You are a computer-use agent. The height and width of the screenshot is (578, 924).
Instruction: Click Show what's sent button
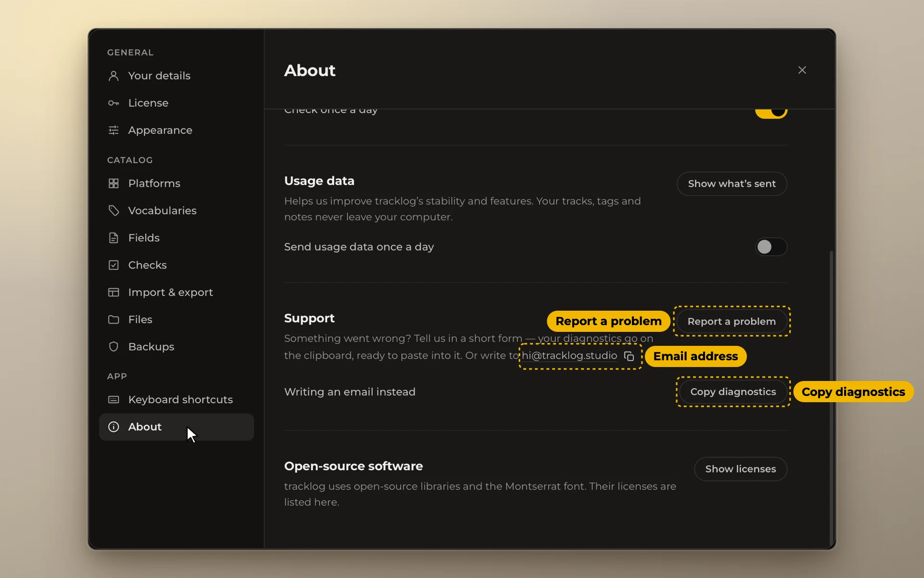[731, 184]
